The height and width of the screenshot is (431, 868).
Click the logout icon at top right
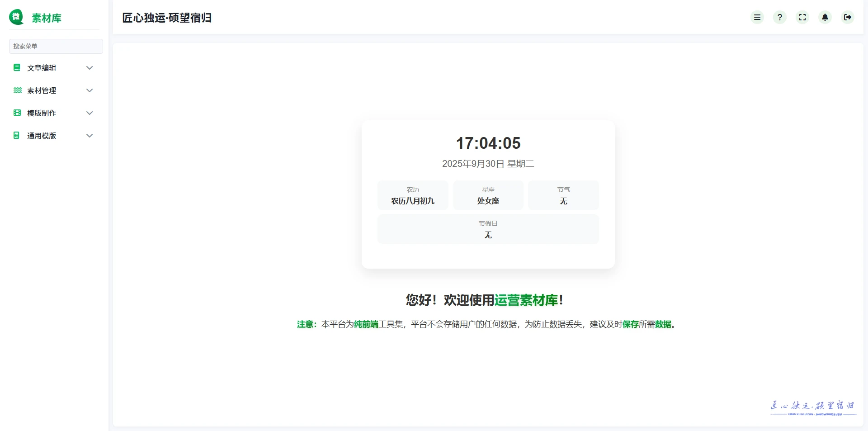pyautogui.click(x=848, y=17)
